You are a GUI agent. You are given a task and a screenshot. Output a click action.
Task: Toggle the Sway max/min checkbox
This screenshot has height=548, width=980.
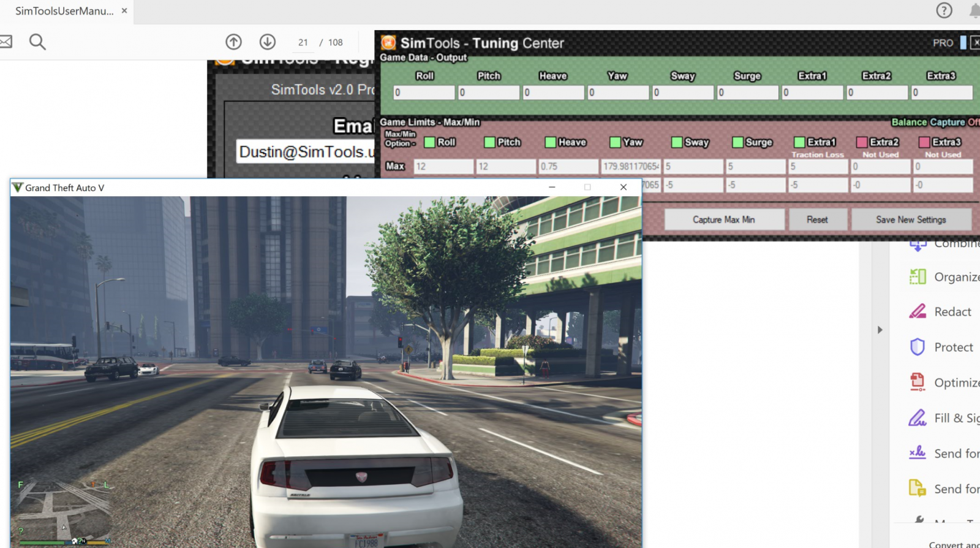677,142
